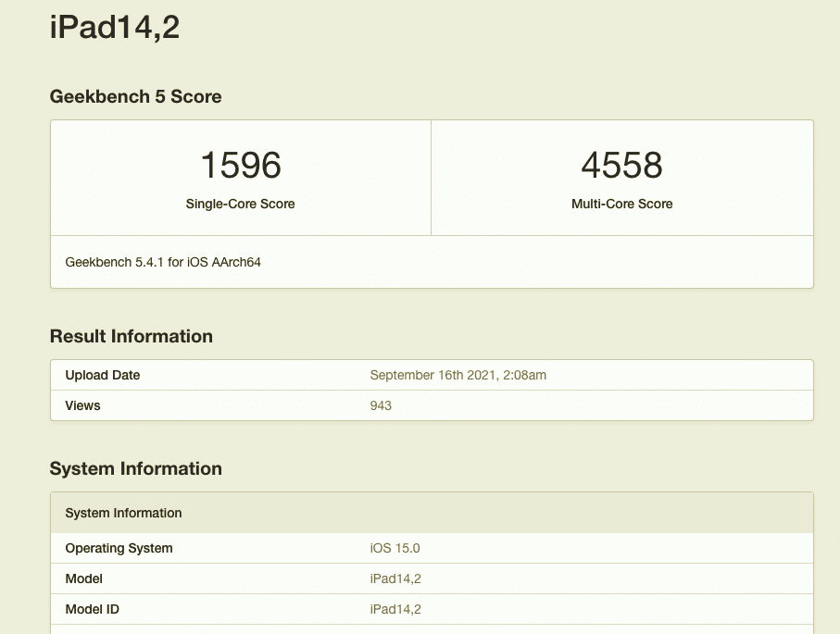Select the Operating System row label

119,548
